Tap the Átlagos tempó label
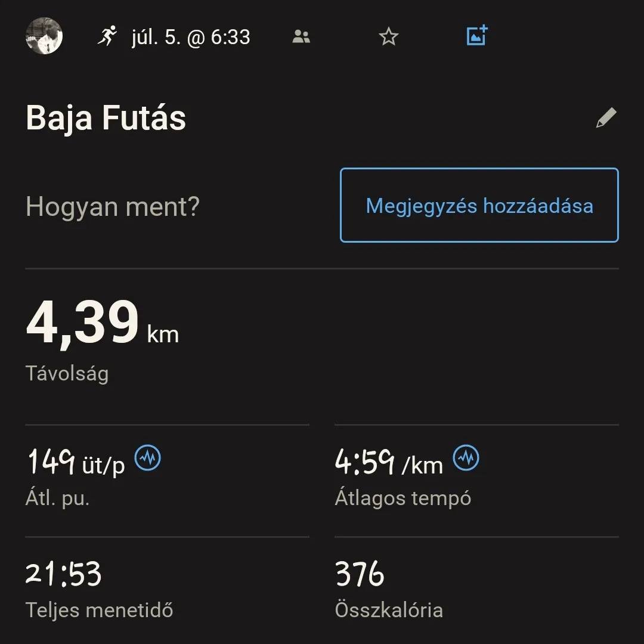Screen dimensions: 644x644 click(x=402, y=498)
